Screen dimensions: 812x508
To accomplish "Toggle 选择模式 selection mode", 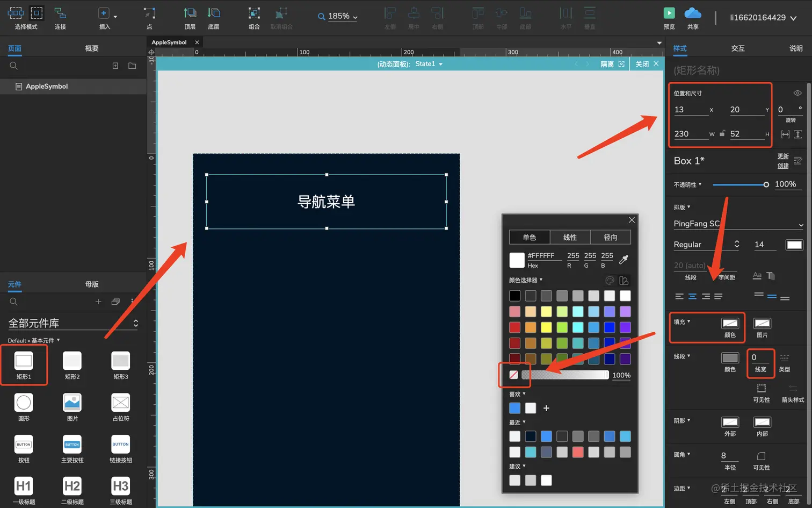I will pyautogui.click(x=26, y=18).
